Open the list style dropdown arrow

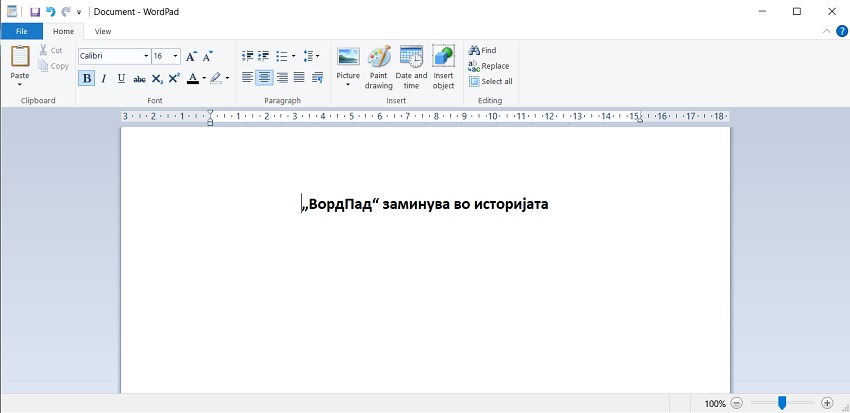(x=293, y=56)
